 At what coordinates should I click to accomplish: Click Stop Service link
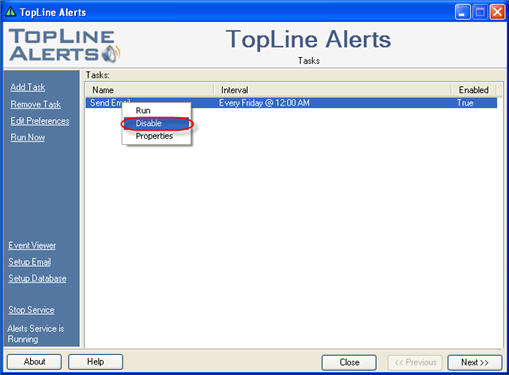[x=31, y=310]
